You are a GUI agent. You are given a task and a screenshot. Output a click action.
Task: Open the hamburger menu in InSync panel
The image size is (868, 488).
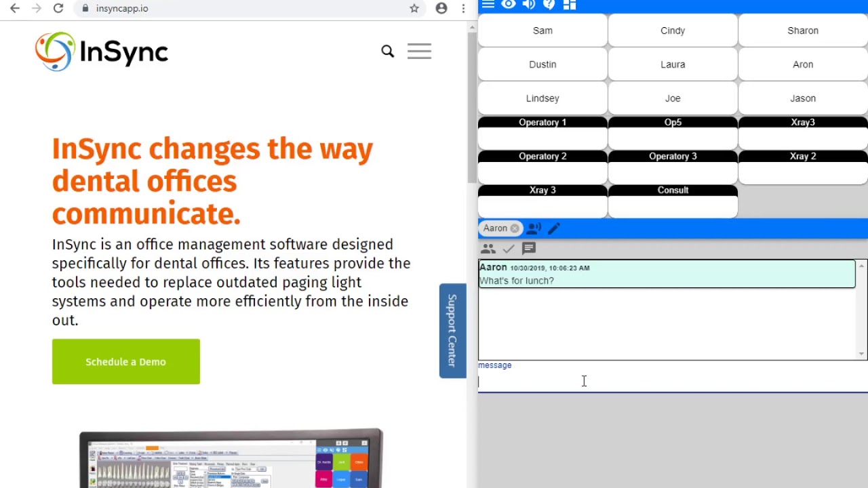coord(488,5)
